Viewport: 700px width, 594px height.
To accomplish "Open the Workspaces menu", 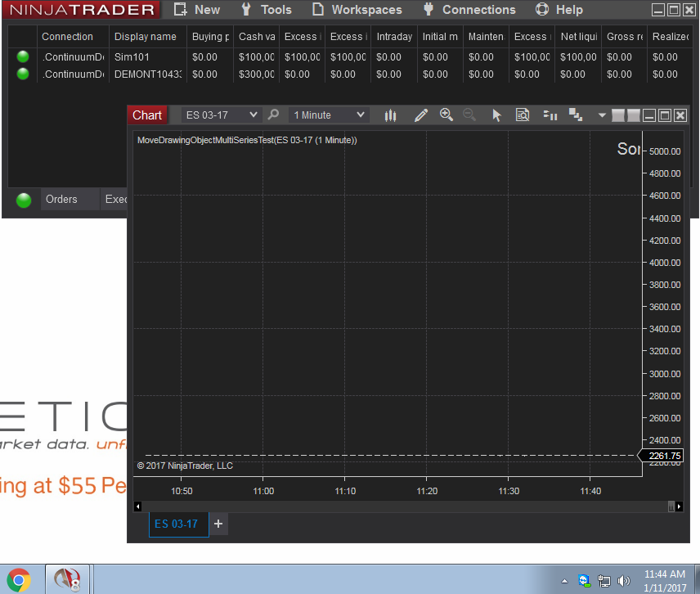I will point(357,9).
